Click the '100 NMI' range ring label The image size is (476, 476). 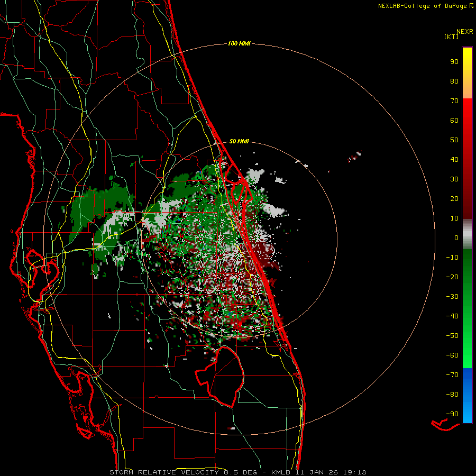239,44
